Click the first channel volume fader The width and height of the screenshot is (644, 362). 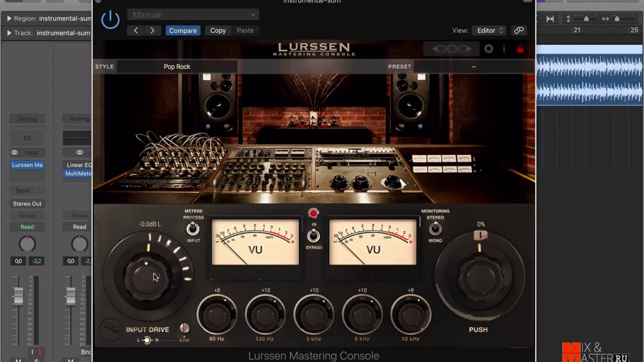pyautogui.click(x=18, y=296)
